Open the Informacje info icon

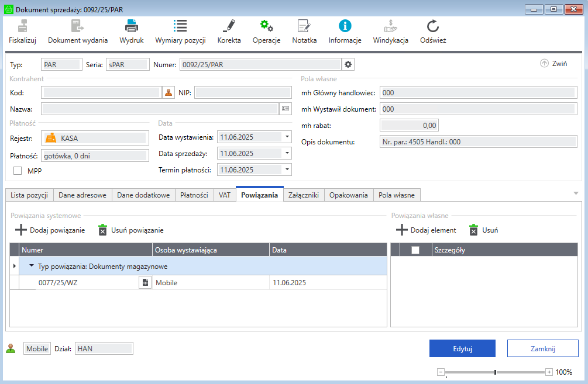pyautogui.click(x=345, y=26)
